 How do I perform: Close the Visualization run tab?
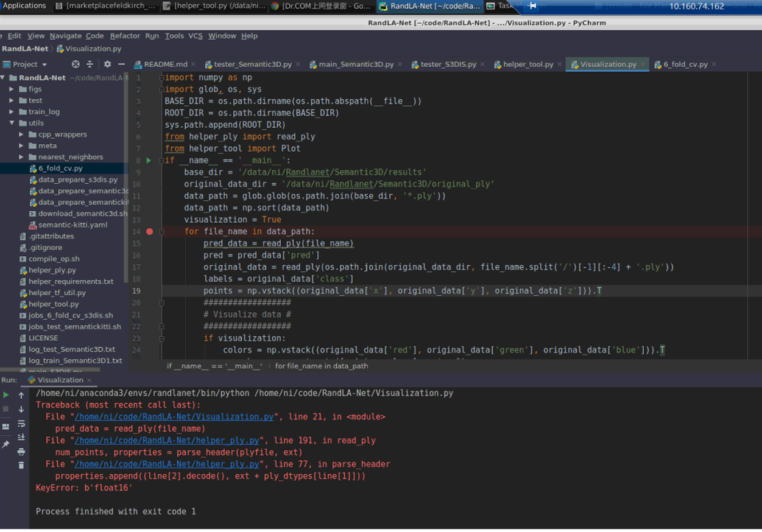pyautogui.click(x=89, y=380)
